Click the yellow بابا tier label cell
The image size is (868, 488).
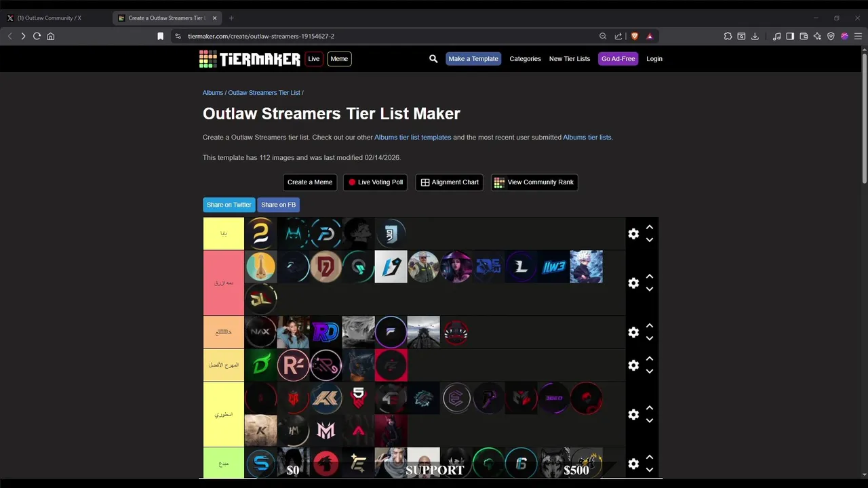pos(224,234)
